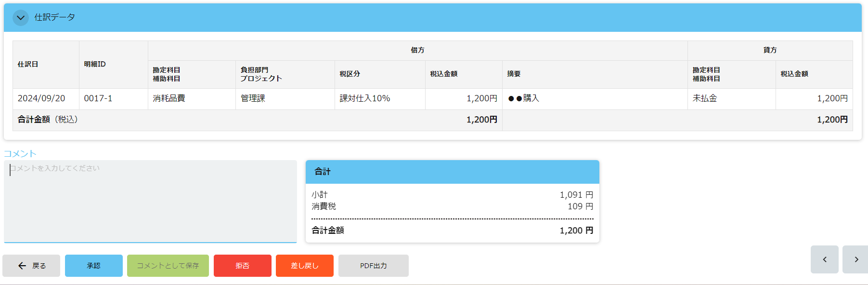868x285 pixels.
Task: Click the 合計 panel header
Action: 452,172
